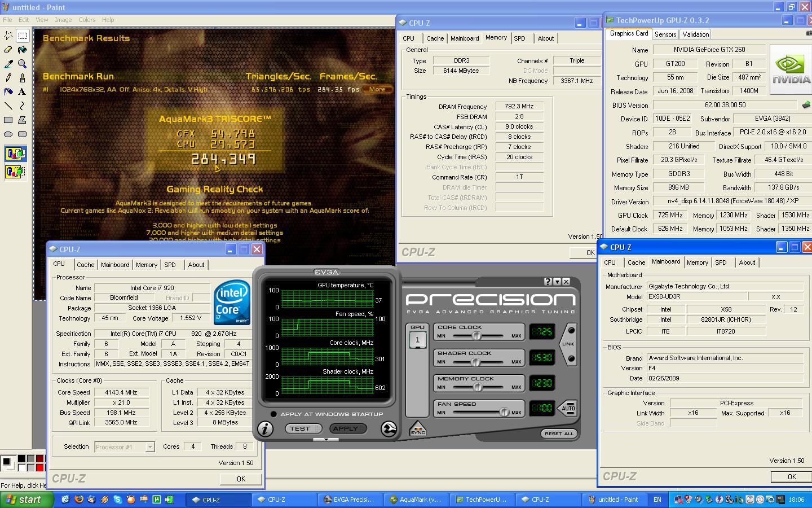Open SPD tab in memory CPU-Z window
812x508 pixels.
520,38
